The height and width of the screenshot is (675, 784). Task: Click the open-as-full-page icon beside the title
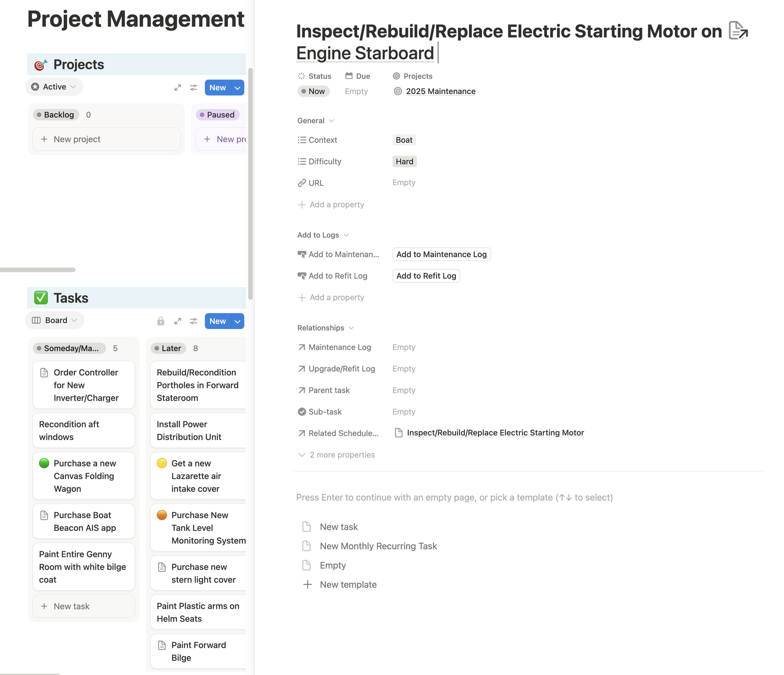(x=738, y=31)
